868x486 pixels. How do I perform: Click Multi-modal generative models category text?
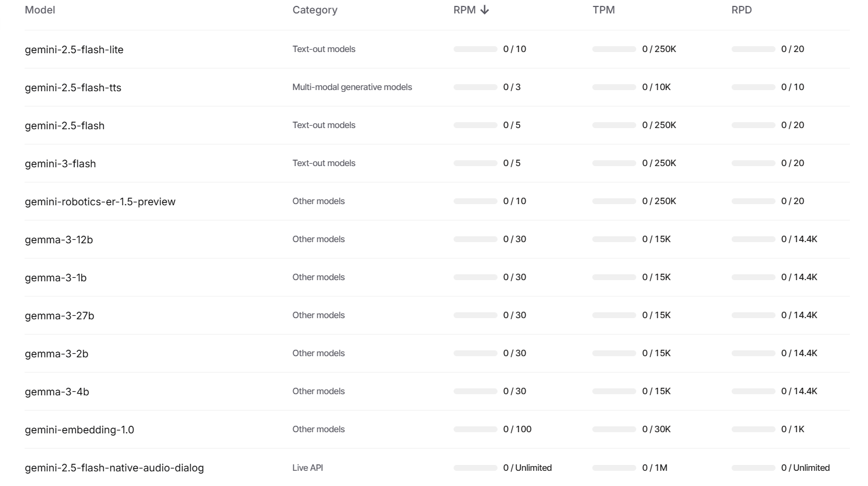(x=352, y=87)
